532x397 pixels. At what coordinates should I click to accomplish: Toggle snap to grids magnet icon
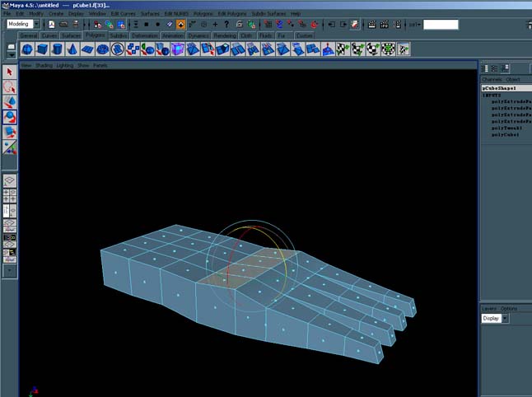[x=268, y=25]
